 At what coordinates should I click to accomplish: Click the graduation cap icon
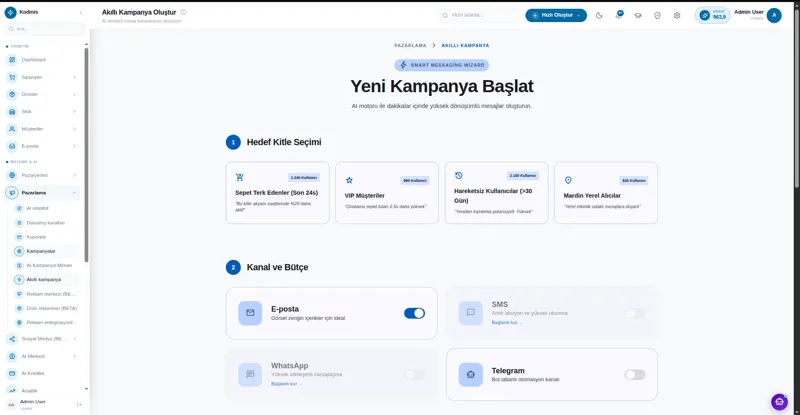coord(638,15)
